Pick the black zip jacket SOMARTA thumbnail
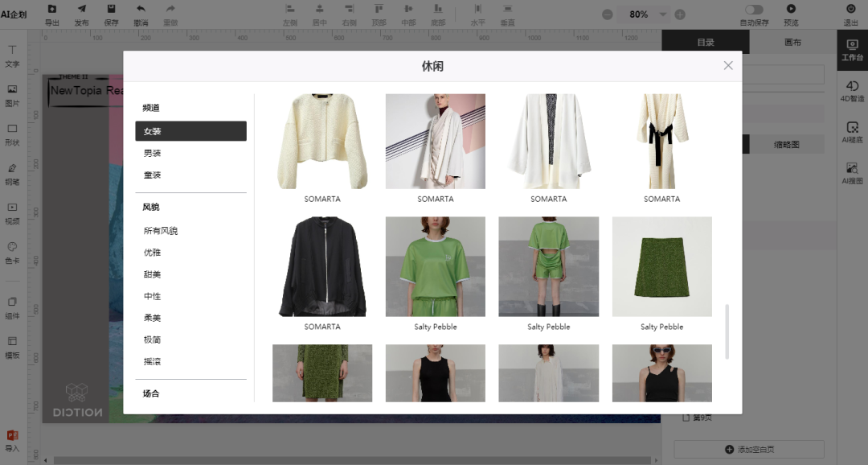The height and width of the screenshot is (465, 868). [322, 266]
